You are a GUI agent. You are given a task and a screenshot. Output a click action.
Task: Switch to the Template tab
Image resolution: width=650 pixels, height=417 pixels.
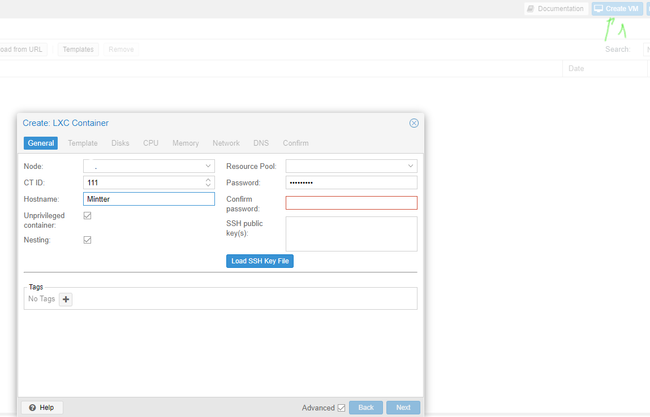[x=83, y=143]
